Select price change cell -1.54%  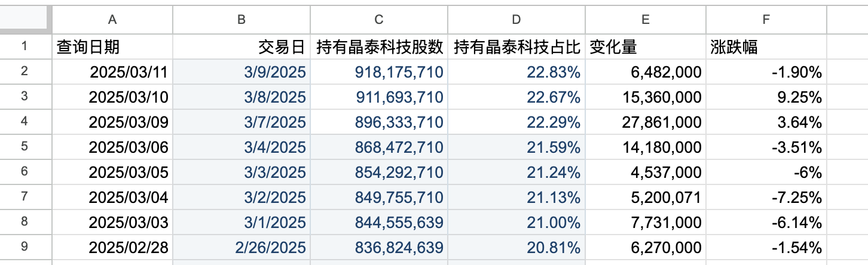(766, 247)
